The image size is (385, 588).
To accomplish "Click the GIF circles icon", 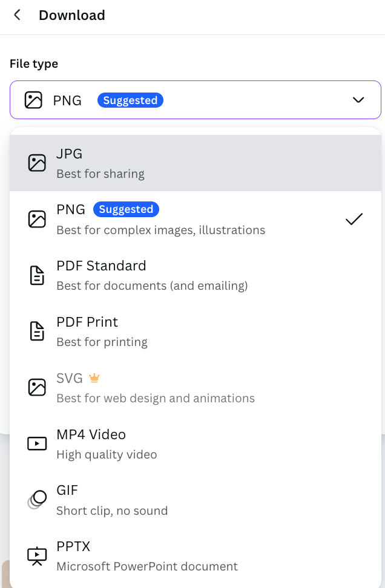I will coord(37,500).
